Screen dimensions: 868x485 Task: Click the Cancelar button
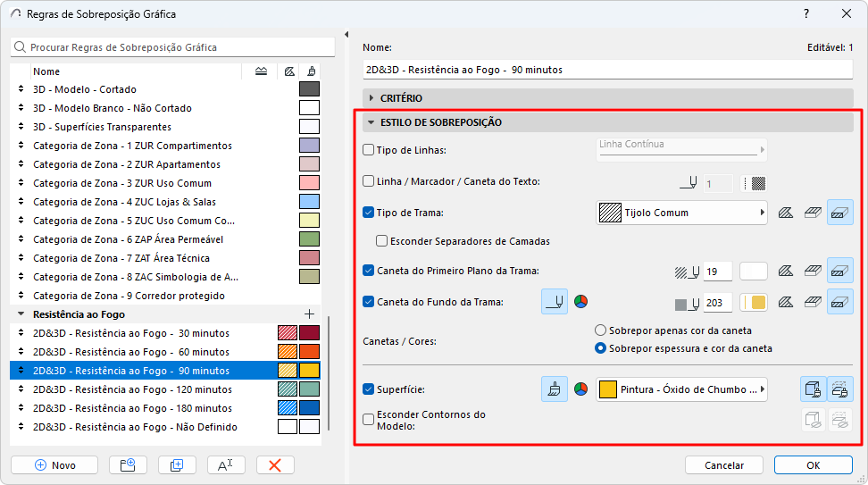pyautogui.click(x=724, y=465)
